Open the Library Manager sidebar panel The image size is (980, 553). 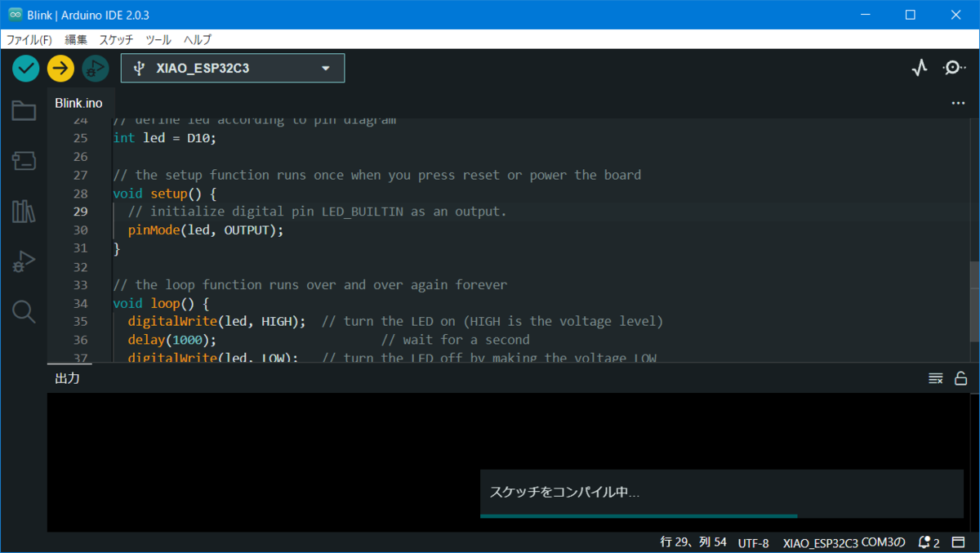(x=24, y=211)
